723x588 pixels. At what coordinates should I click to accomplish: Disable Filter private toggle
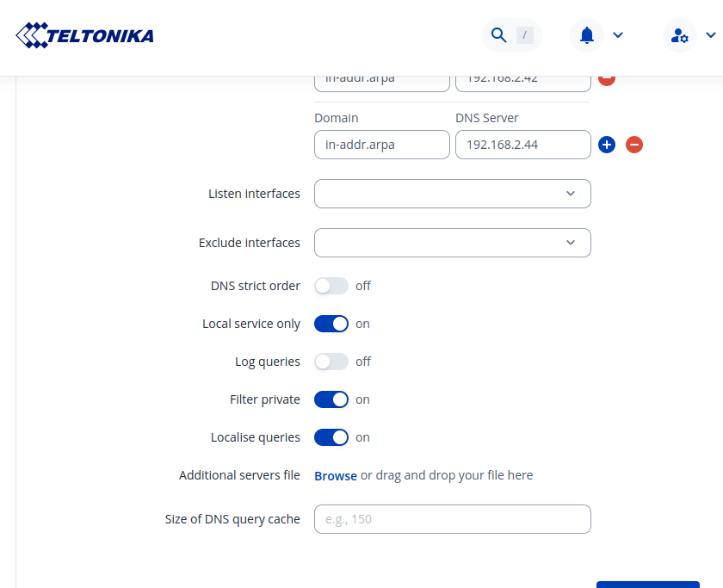click(x=331, y=399)
